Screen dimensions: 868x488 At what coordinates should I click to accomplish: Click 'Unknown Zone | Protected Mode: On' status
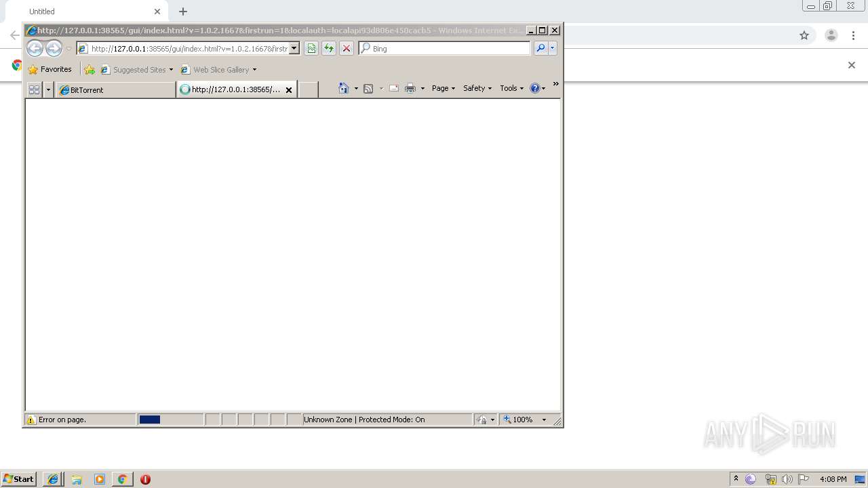tap(364, 420)
